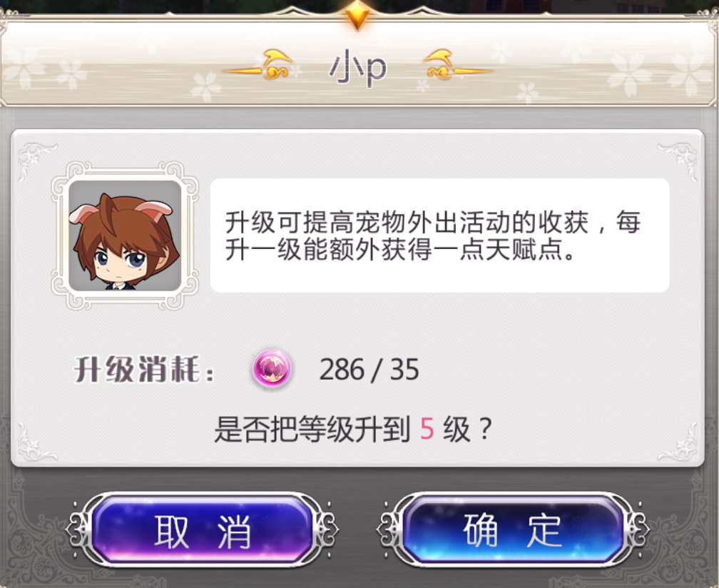Click the pink level number 5
This screenshot has height=588, width=719.
click(427, 430)
